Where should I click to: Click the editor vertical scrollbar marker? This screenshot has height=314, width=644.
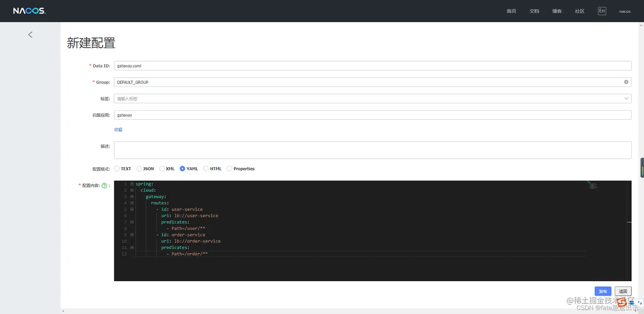(629, 222)
